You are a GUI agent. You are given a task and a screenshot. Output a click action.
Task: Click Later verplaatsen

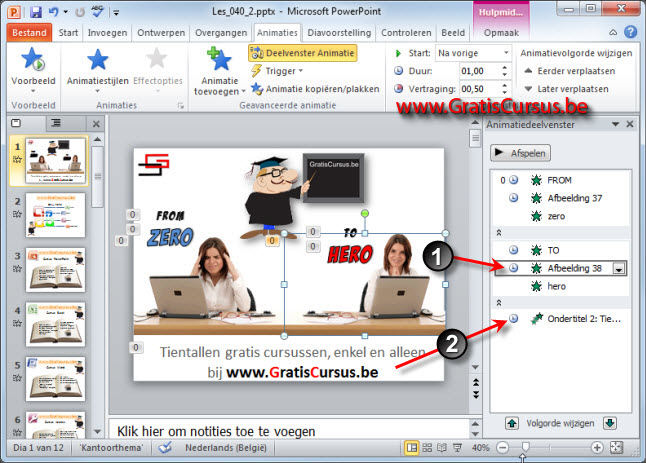[566, 89]
